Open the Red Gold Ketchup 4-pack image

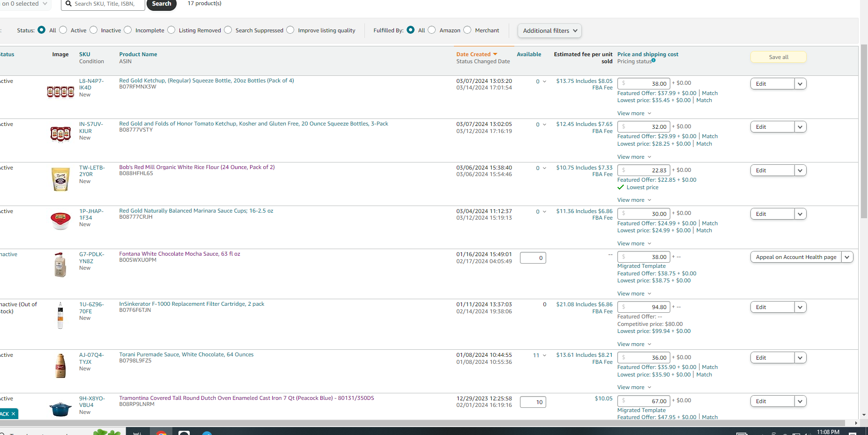pyautogui.click(x=60, y=92)
